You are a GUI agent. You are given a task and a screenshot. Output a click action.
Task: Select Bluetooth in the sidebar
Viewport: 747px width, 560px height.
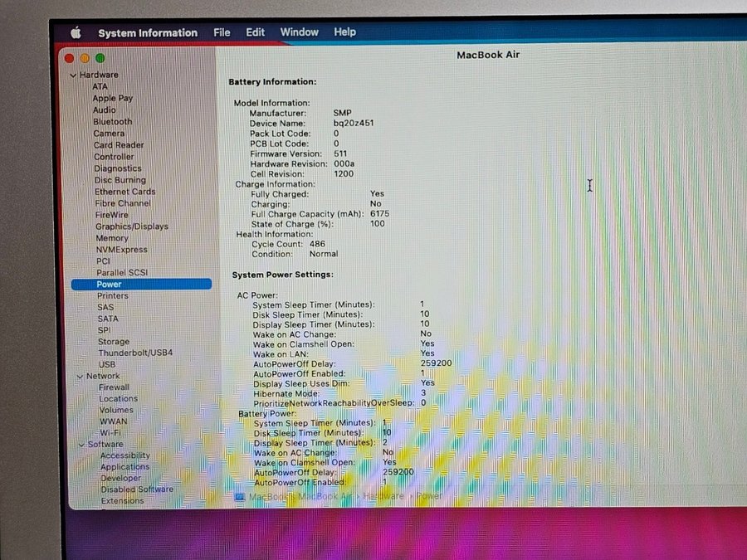pos(113,121)
